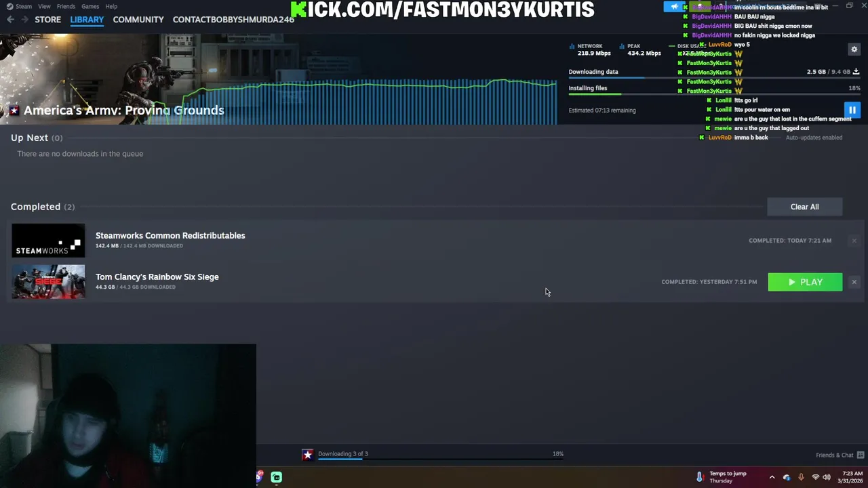Open the 'Temps to jump' weather widget
This screenshot has height=488, width=868.
(x=721, y=477)
